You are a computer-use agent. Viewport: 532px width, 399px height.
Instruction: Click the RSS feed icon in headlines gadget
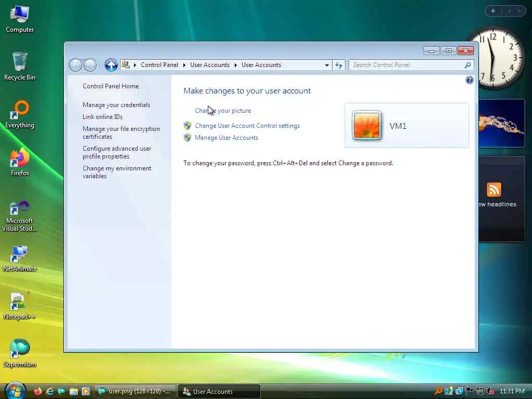pyautogui.click(x=494, y=190)
